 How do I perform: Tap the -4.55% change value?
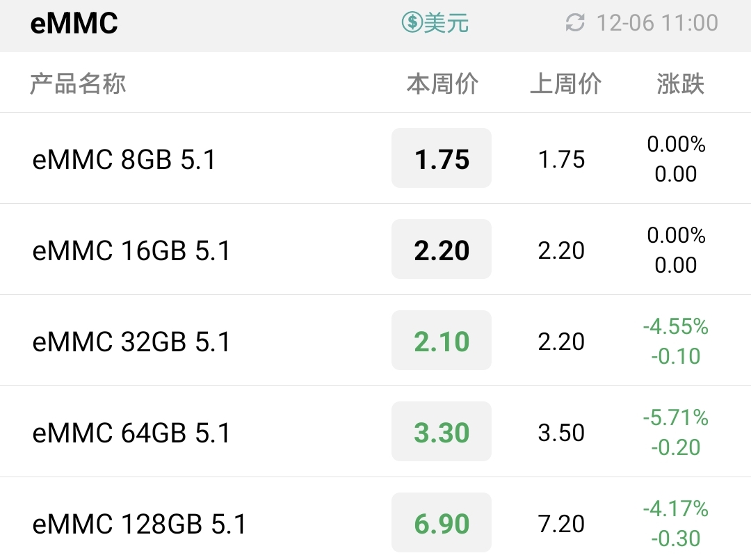[x=675, y=326]
